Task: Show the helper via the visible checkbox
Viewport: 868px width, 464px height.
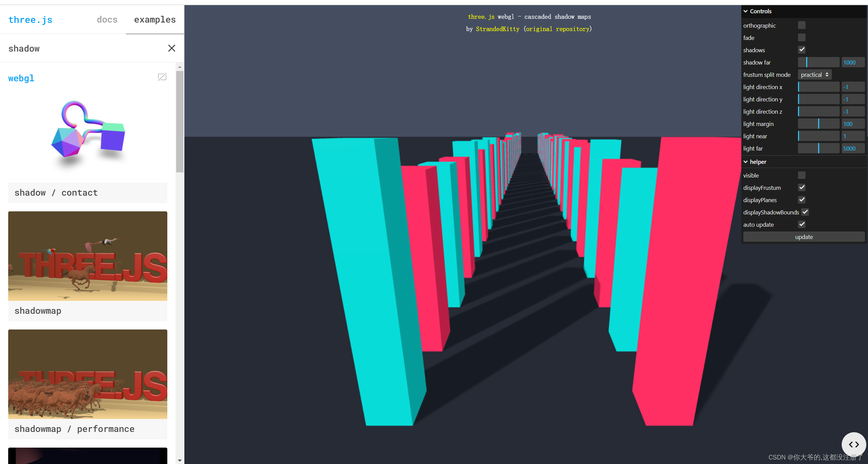Action: coord(801,175)
